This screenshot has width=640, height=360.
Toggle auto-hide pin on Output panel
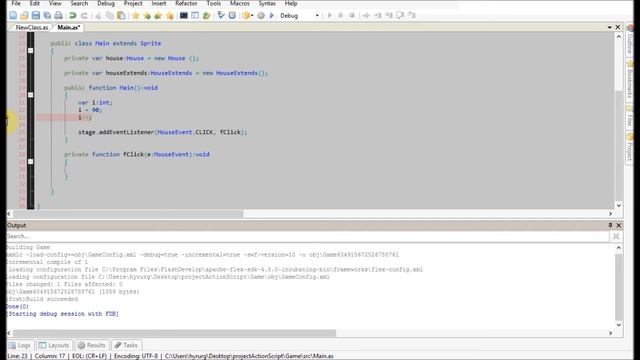click(610, 225)
